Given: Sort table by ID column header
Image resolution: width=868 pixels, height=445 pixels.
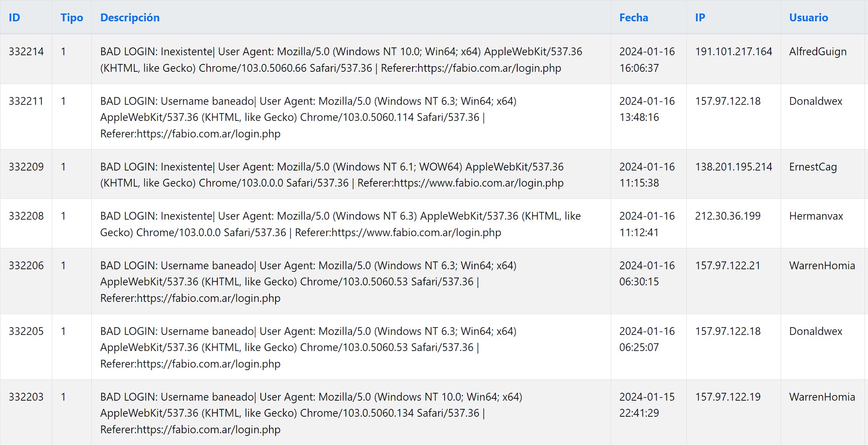Looking at the screenshot, I should (x=14, y=17).
